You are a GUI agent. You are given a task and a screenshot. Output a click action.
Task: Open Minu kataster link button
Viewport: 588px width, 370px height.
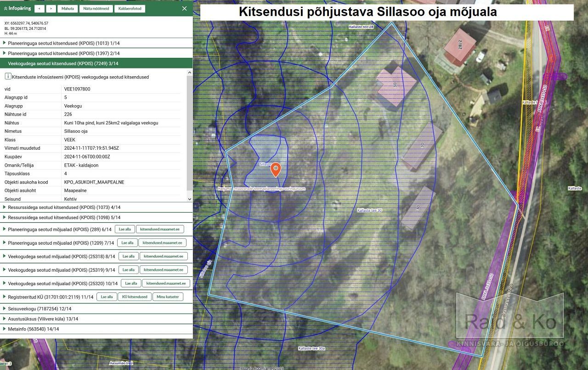tap(168, 297)
